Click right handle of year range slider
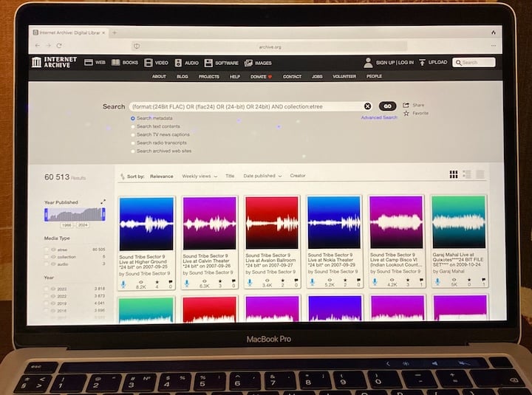The height and width of the screenshot is (395, 532). coord(103,214)
